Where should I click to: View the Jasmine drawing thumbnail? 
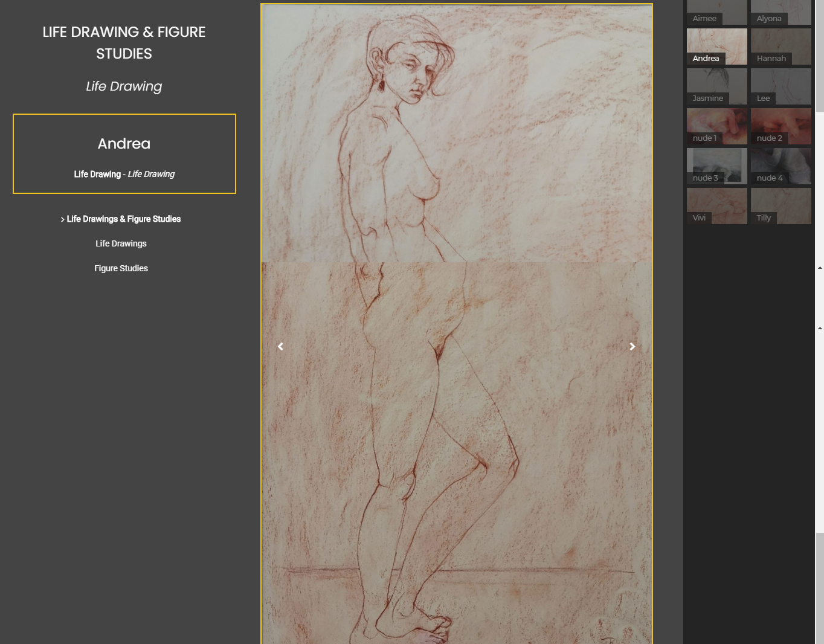click(717, 86)
